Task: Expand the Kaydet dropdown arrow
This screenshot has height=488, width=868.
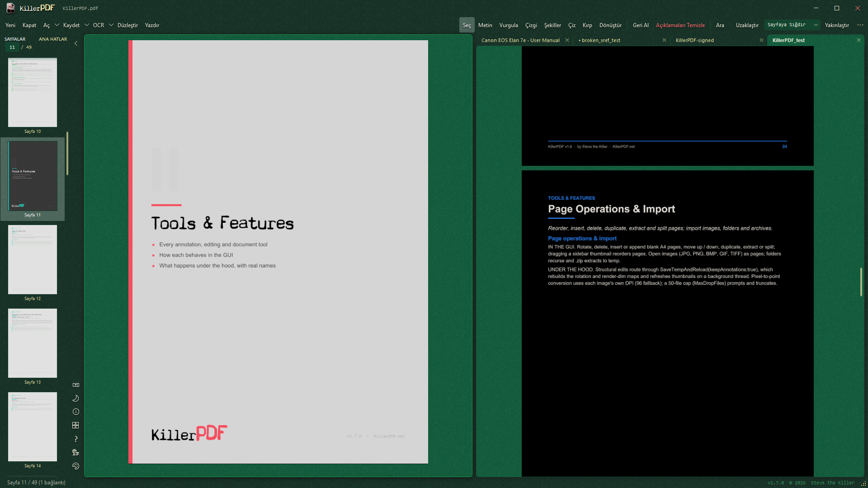Action: click(x=86, y=25)
